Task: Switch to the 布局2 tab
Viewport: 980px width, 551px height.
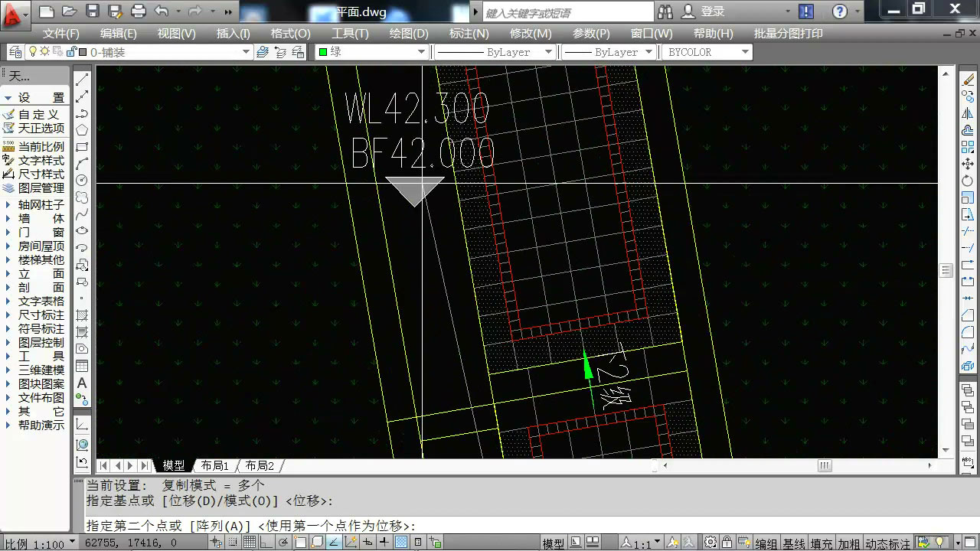Action: (260, 465)
